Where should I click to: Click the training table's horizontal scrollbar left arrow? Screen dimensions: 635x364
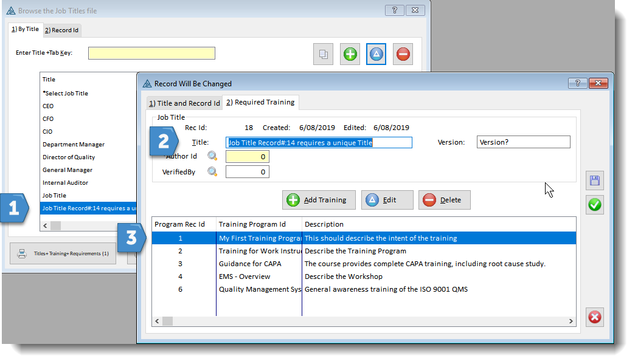pyautogui.click(x=157, y=321)
